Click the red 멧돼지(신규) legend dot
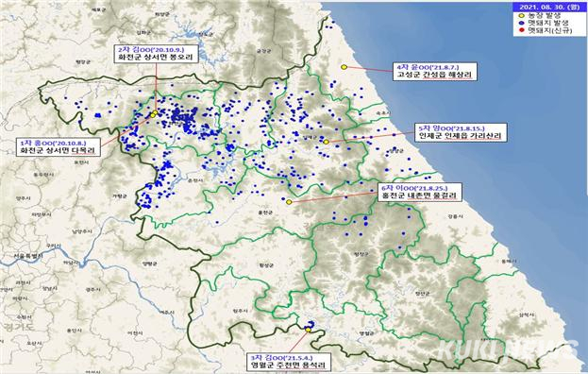The image size is (588, 374). click(522, 30)
